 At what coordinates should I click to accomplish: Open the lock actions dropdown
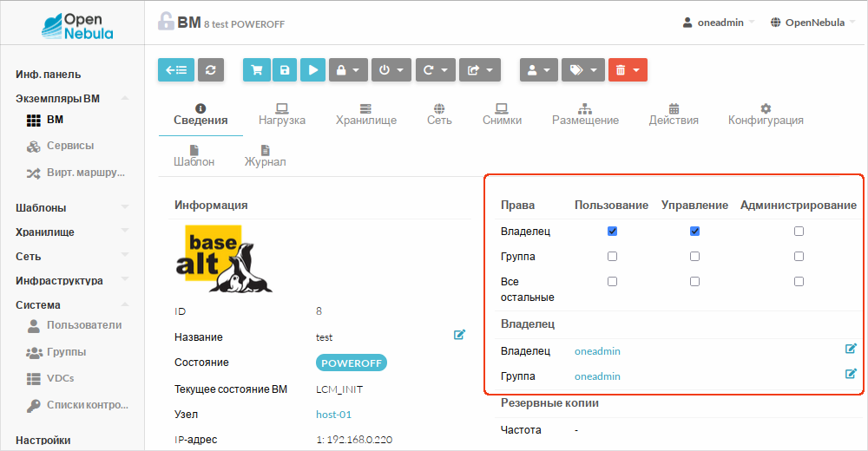(348, 70)
